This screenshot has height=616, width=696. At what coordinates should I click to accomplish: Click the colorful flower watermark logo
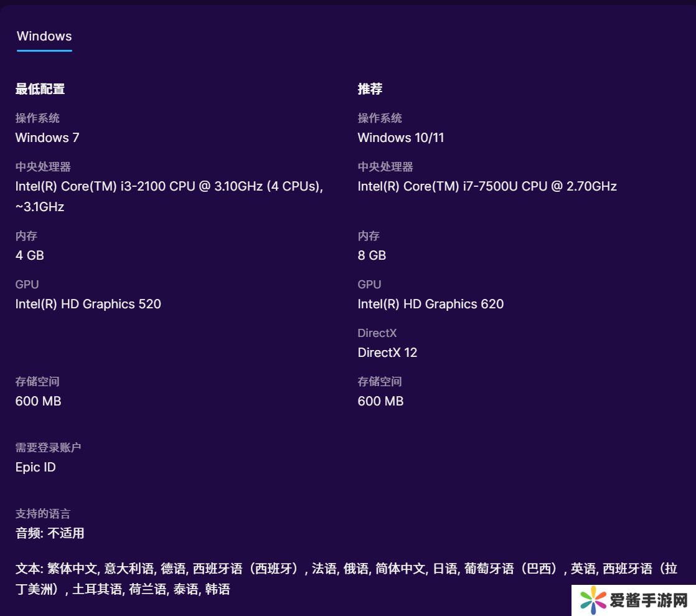593,600
